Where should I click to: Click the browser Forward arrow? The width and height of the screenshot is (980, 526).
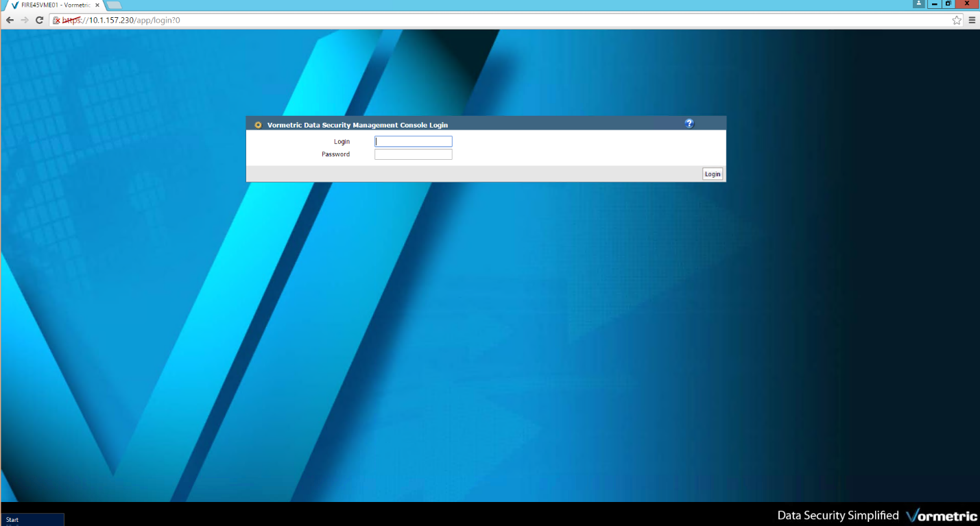pos(25,20)
